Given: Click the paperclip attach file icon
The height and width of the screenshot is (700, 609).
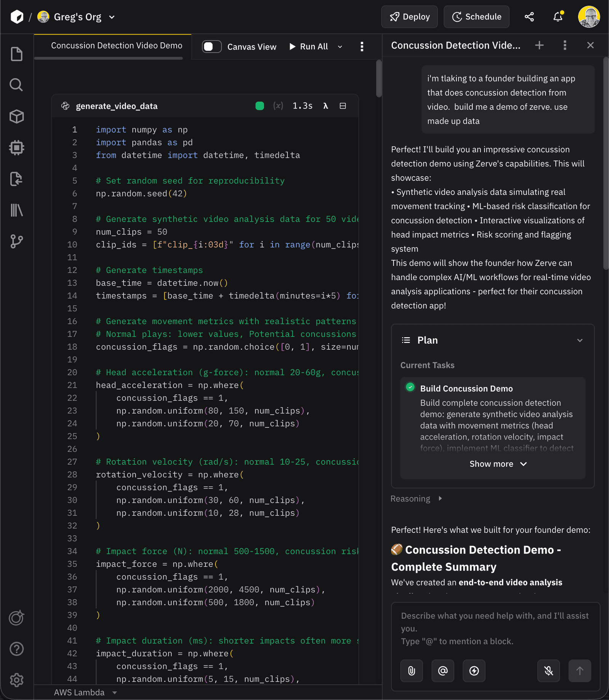Looking at the screenshot, I should tap(411, 671).
